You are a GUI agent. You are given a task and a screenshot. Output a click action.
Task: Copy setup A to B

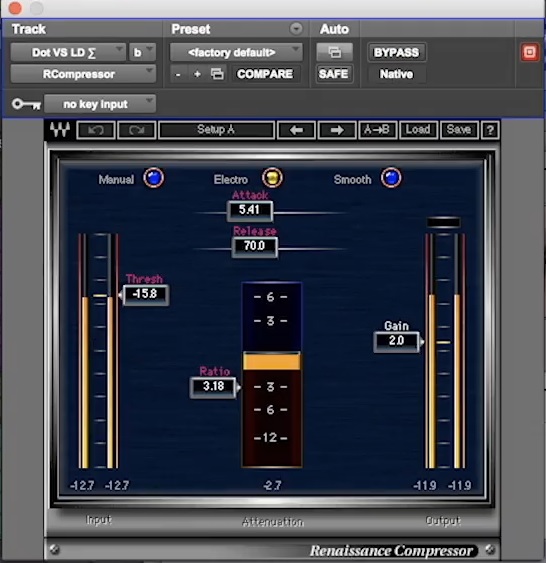point(377,130)
